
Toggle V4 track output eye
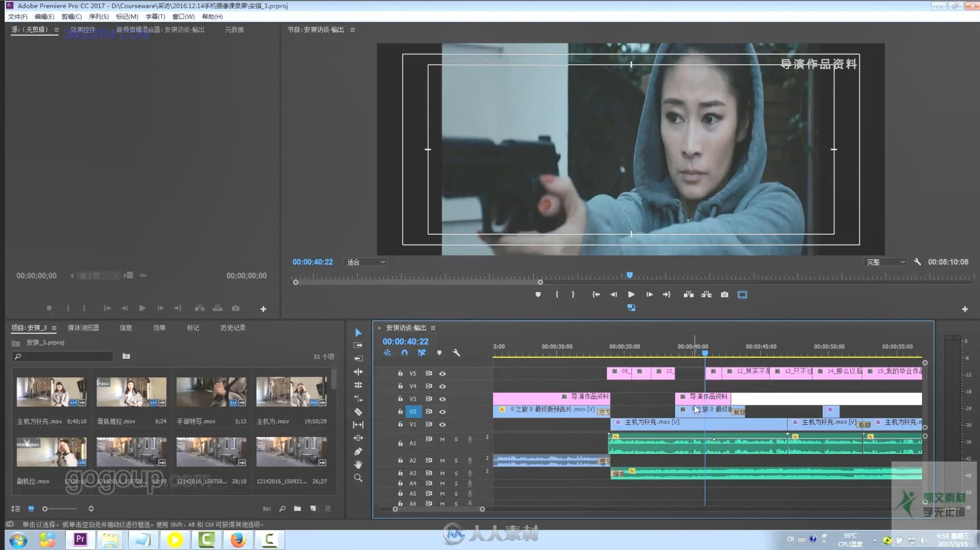(x=442, y=386)
